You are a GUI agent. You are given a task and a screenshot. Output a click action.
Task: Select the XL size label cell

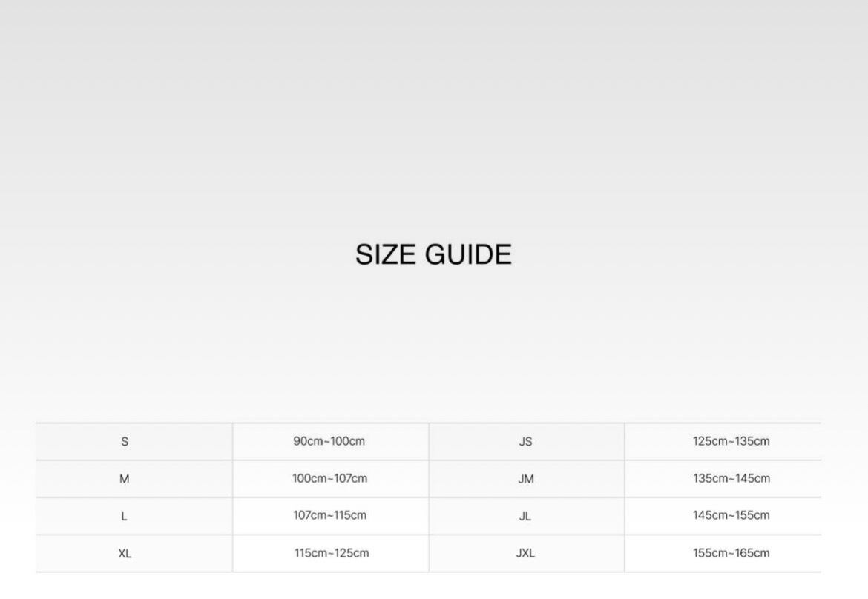click(x=125, y=553)
